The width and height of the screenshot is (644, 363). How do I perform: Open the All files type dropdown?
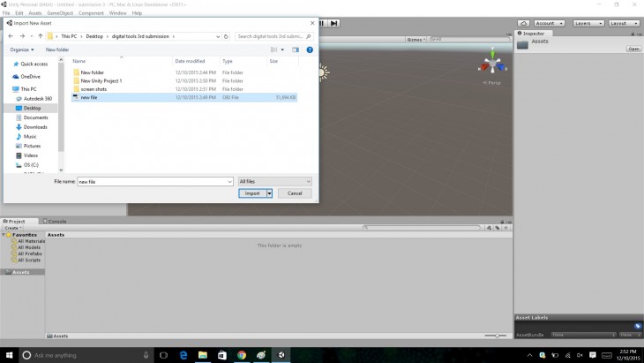(x=274, y=181)
